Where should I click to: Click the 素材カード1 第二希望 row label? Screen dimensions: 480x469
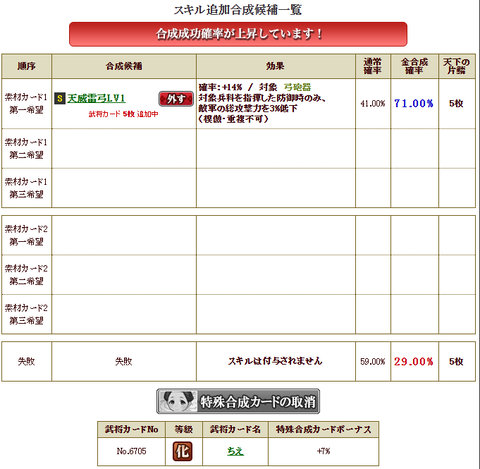(26, 148)
